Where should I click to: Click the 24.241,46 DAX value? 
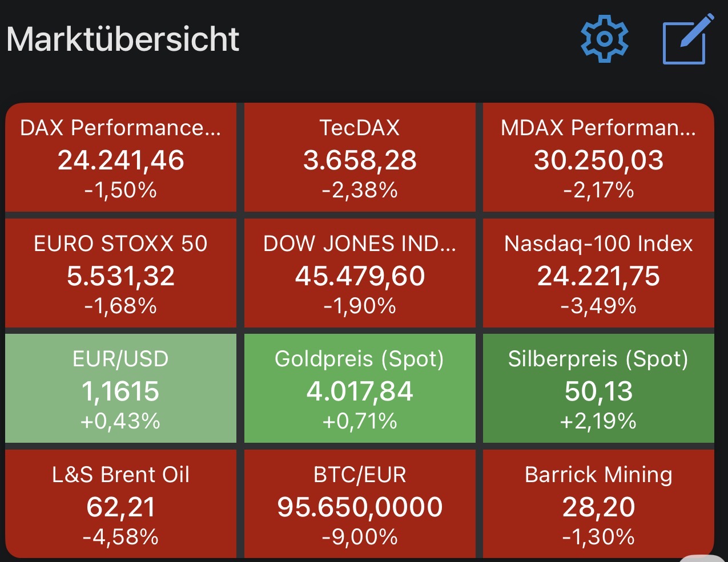tap(120, 160)
